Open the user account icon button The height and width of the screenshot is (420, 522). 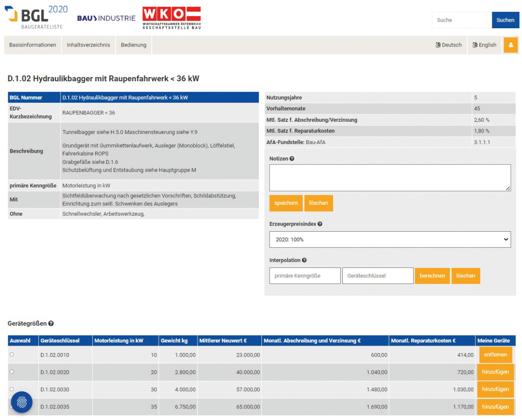511,45
